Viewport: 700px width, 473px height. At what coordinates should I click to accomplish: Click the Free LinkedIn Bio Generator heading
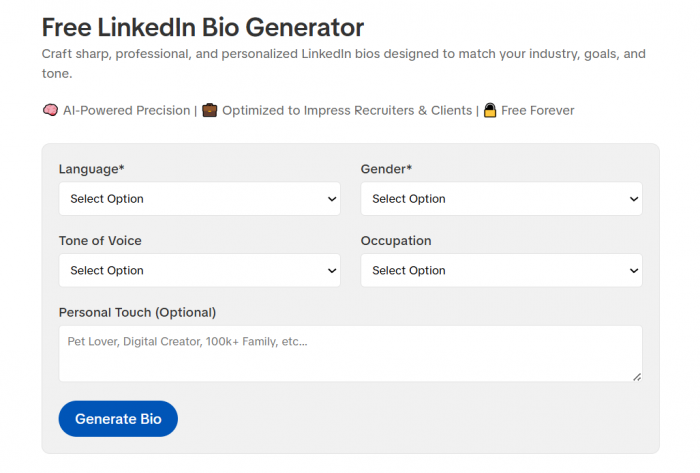(x=203, y=27)
